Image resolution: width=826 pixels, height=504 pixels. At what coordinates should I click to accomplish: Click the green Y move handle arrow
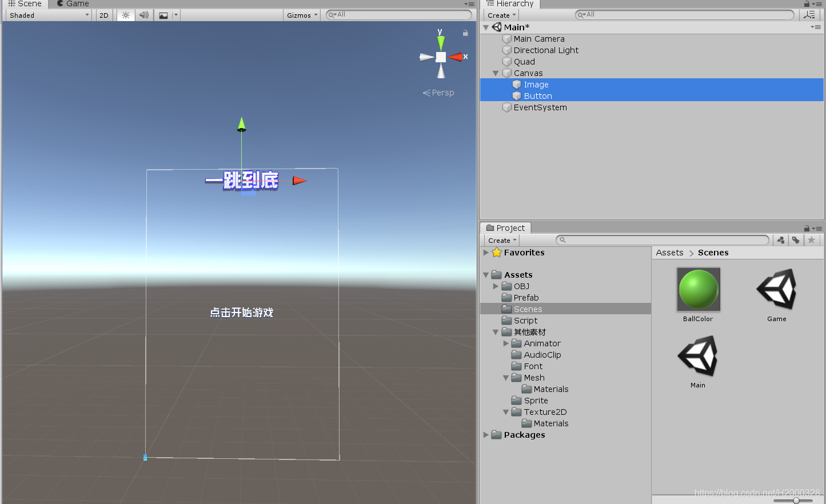tap(241, 124)
